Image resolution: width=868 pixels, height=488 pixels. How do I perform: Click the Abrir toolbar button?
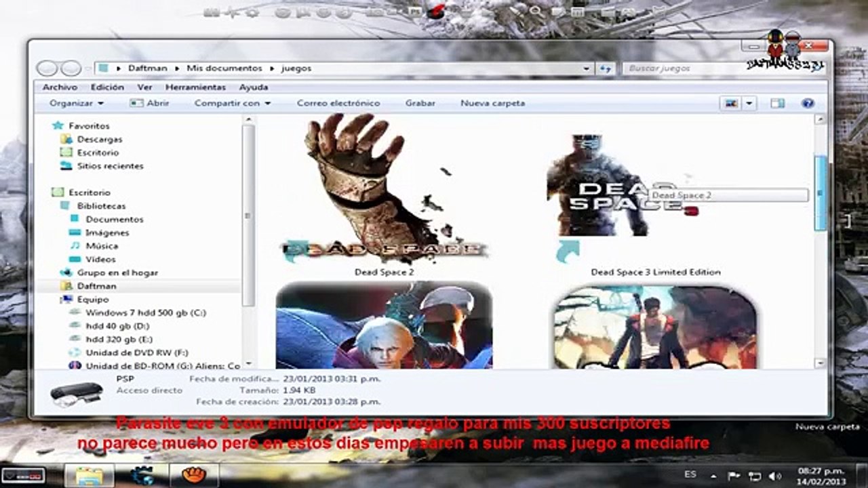click(x=150, y=104)
